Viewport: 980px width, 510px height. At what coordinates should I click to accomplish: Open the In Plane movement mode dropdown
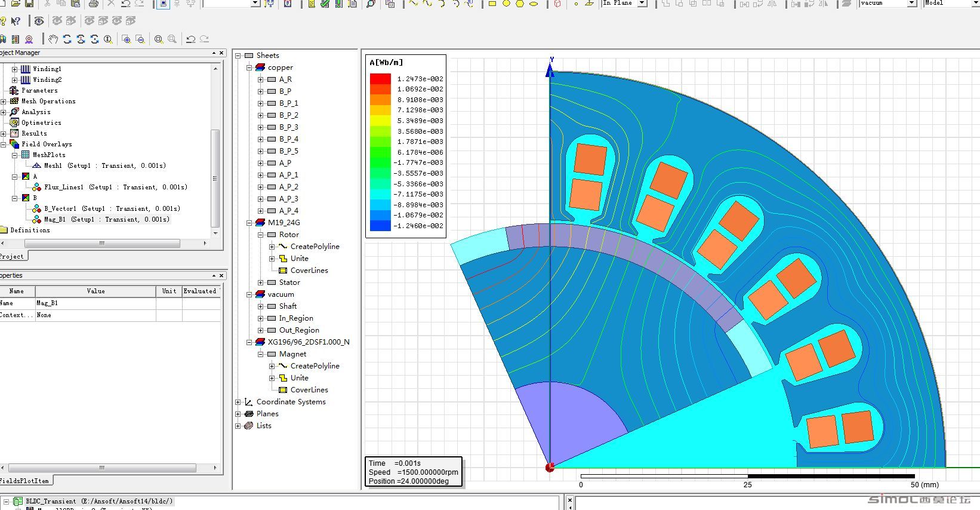coord(643,3)
